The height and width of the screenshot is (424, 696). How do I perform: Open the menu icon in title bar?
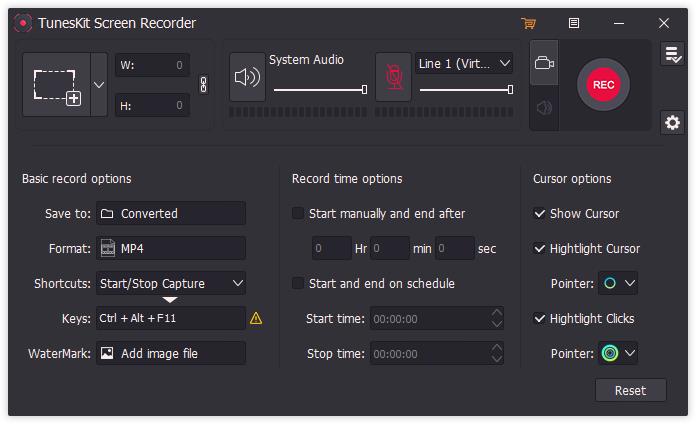pos(574,23)
